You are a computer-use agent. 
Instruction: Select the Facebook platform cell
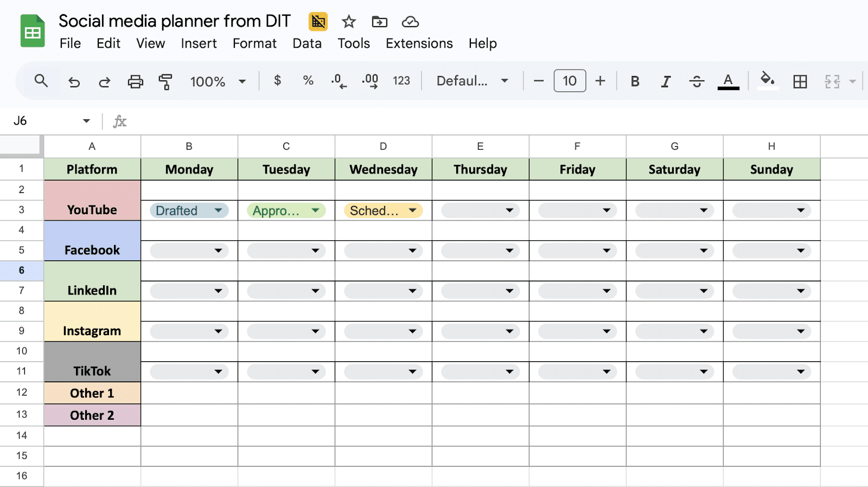[x=92, y=241]
